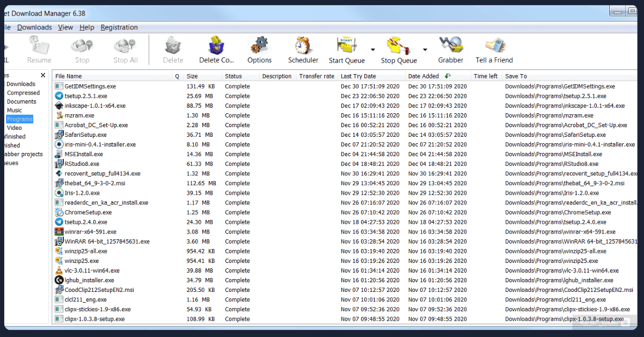Click the icon of iris-mini-0.4.1-installer.exe
Viewport: 644px width, 337px height.
pos(59,144)
